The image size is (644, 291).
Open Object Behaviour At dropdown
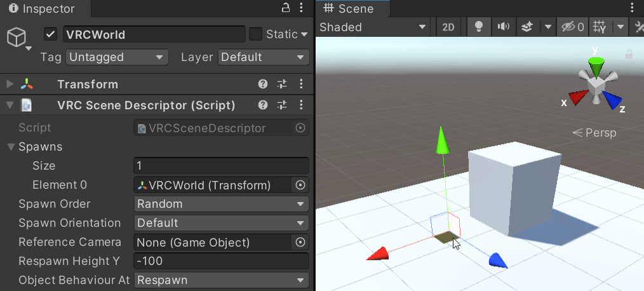tap(222, 280)
